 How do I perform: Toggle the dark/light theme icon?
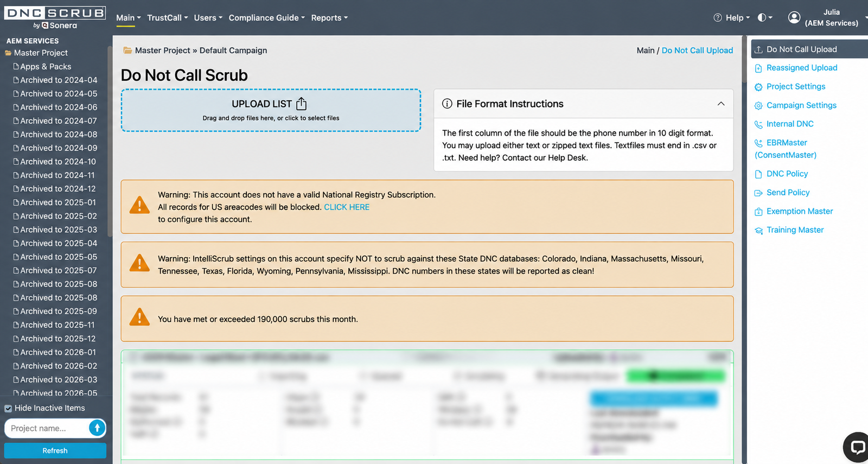[x=762, y=18]
